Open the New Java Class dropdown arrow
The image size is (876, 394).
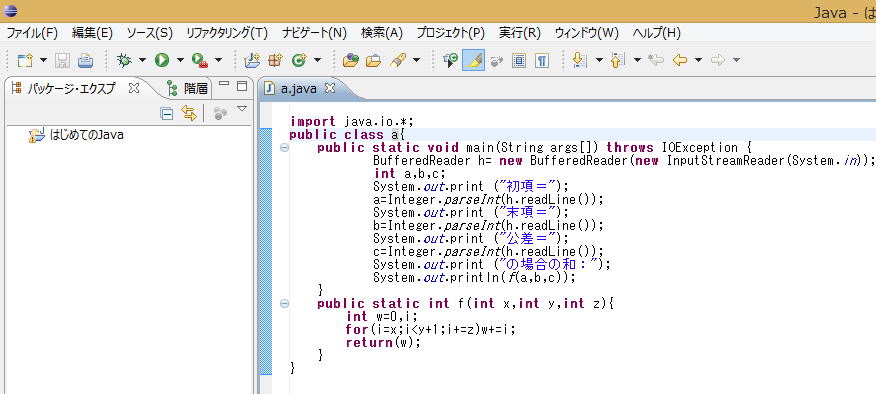click(x=317, y=60)
